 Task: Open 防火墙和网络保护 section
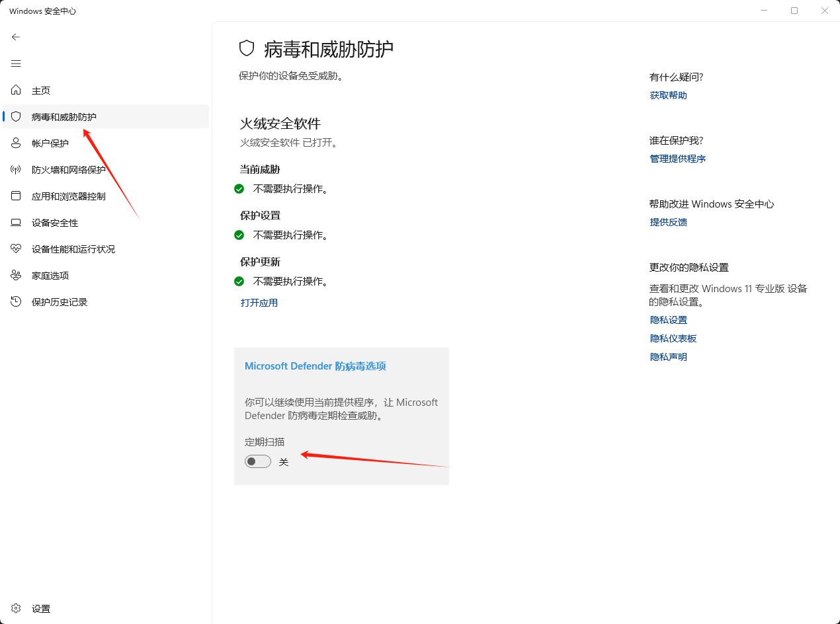[16, 169]
